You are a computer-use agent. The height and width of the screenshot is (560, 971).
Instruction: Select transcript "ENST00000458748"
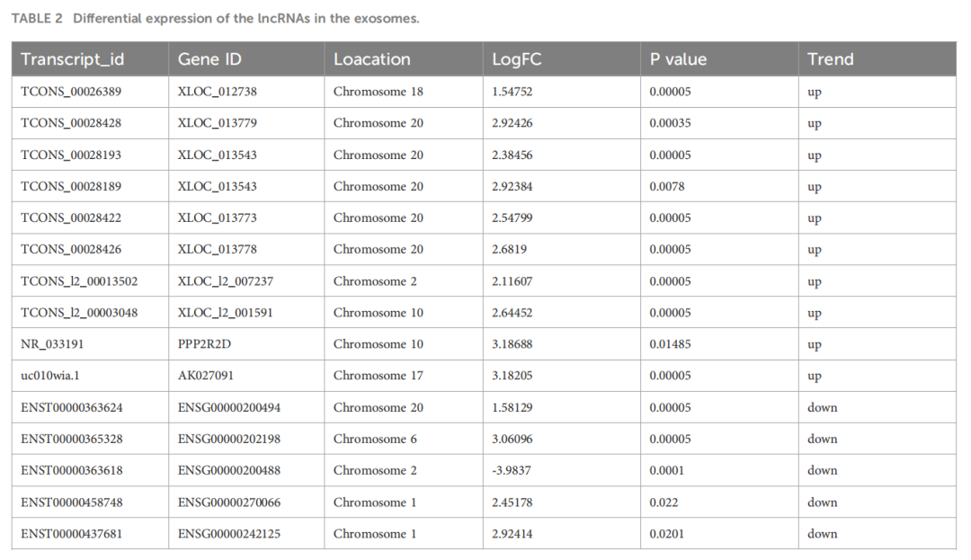coord(72,502)
